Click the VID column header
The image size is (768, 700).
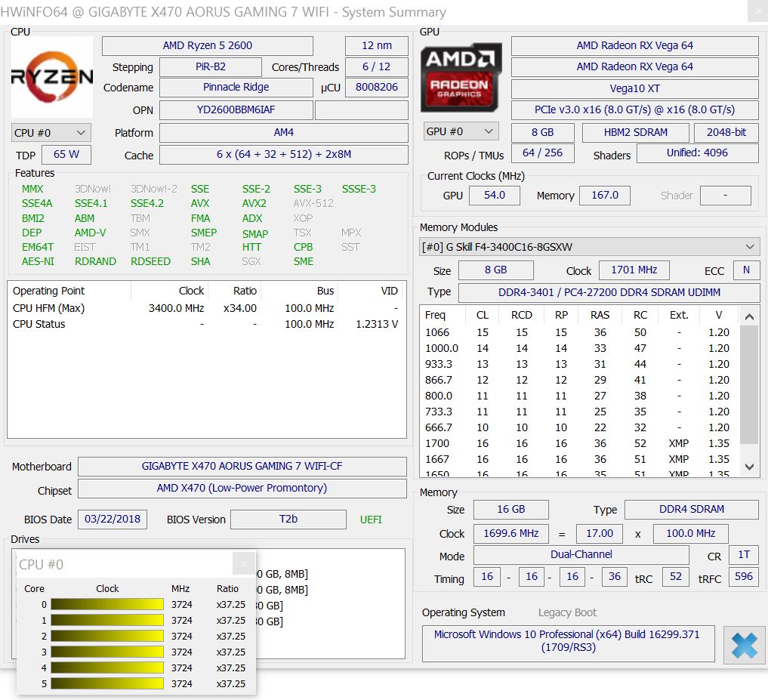372,291
